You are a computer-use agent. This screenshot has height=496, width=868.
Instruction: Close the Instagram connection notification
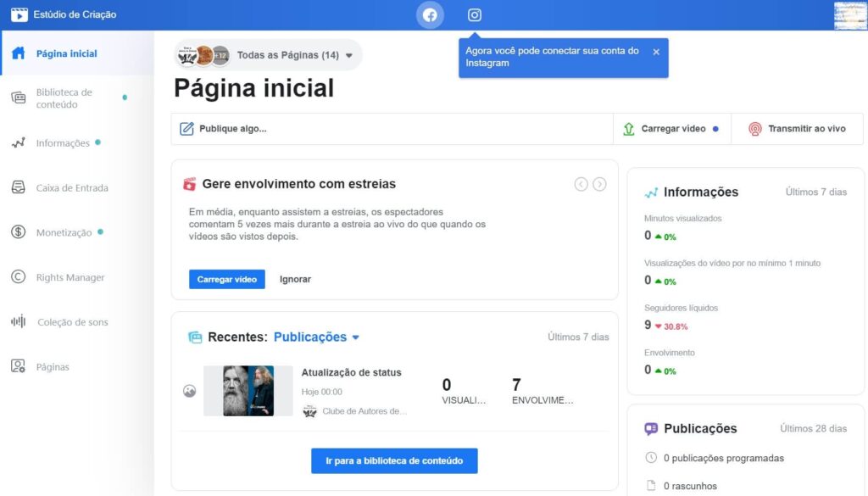(655, 51)
